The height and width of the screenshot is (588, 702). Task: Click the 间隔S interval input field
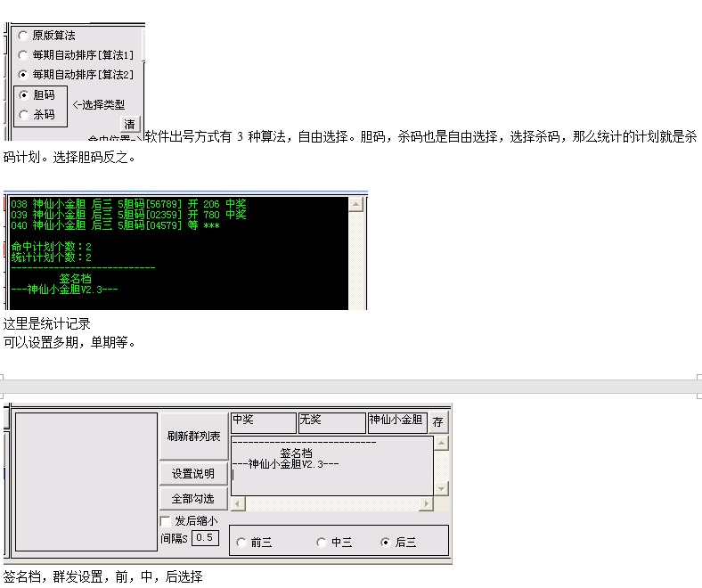(204, 538)
